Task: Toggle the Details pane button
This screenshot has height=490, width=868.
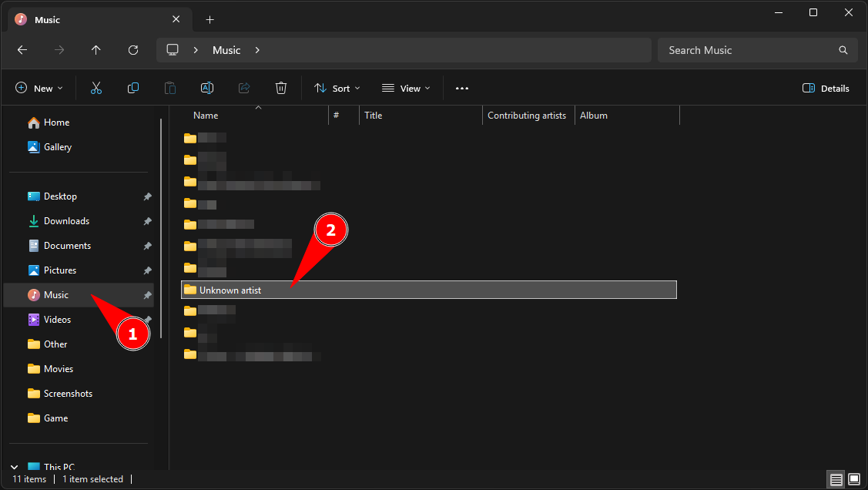Action: (x=826, y=89)
